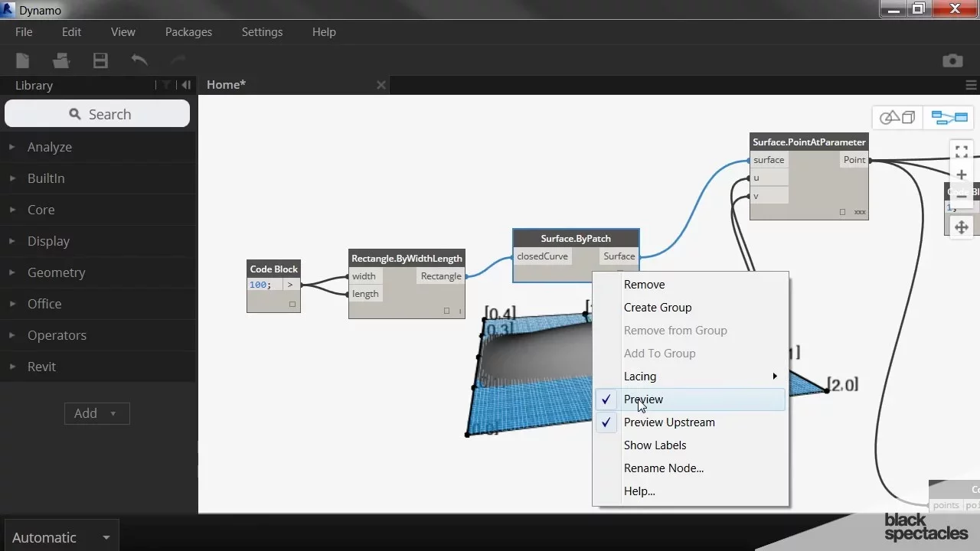Toggle preview box on the Surface.PointAtParameter node
Viewport: 980px width, 551px height.
pos(842,212)
